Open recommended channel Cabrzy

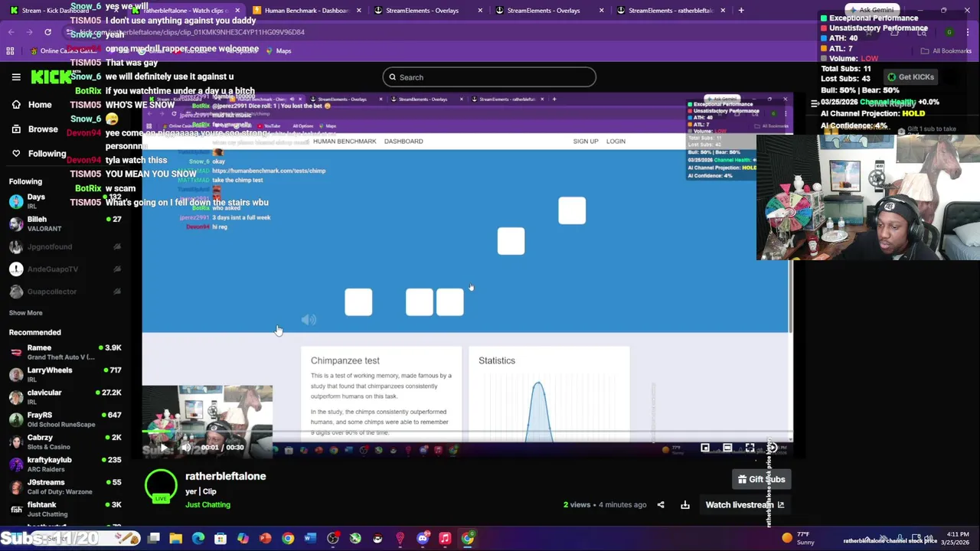(65, 442)
